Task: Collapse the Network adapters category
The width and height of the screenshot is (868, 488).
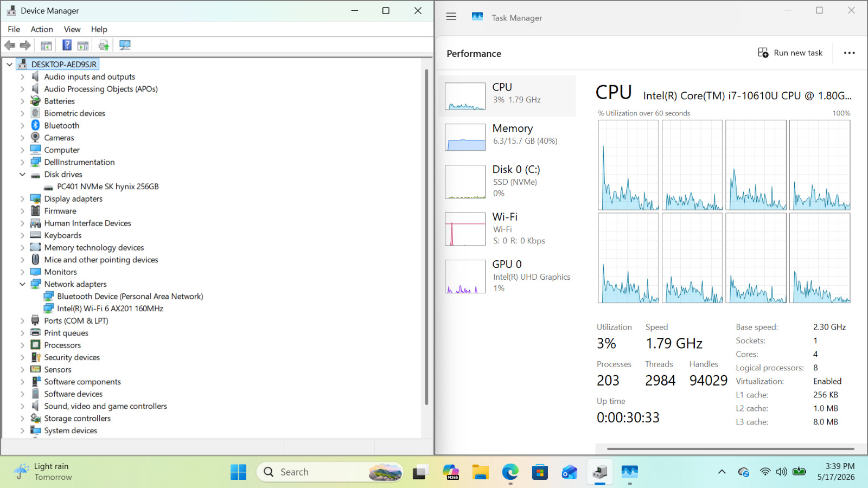Action: 22,284
